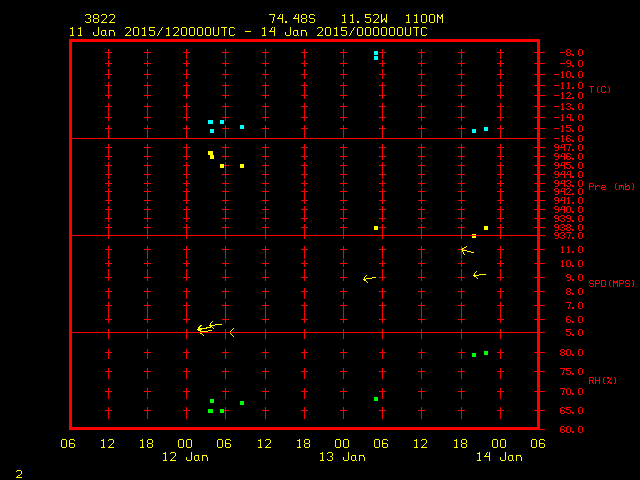Viewport: 640px width, 480px height.
Task: Select the rightmost green humidity point near 80%
Action: (486, 353)
